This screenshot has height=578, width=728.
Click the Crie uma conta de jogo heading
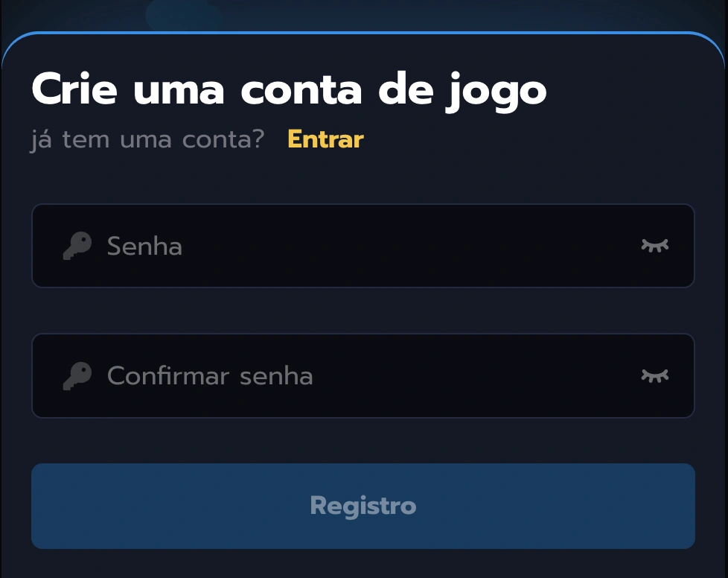pyautogui.click(x=288, y=89)
